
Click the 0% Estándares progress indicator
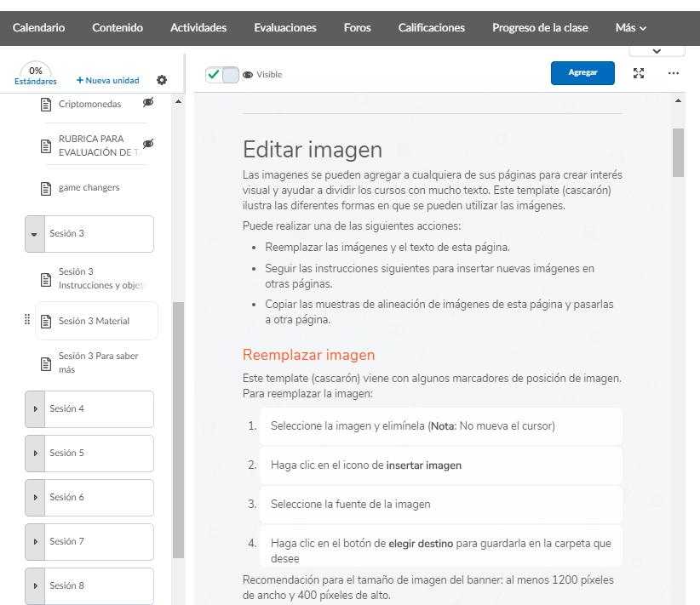point(36,76)
